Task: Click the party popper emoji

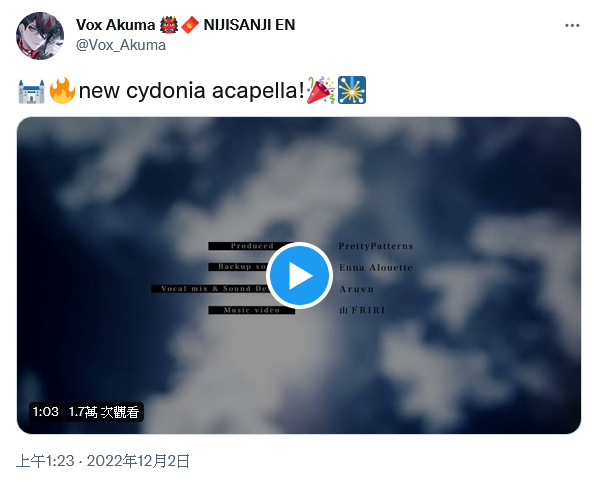Action: (x=321, y=90)
